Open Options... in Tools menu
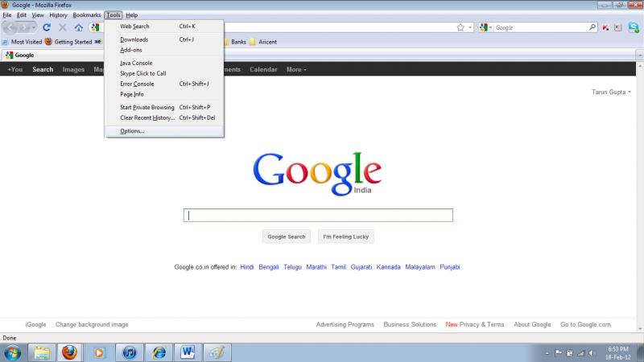 [x=164, y=131]
